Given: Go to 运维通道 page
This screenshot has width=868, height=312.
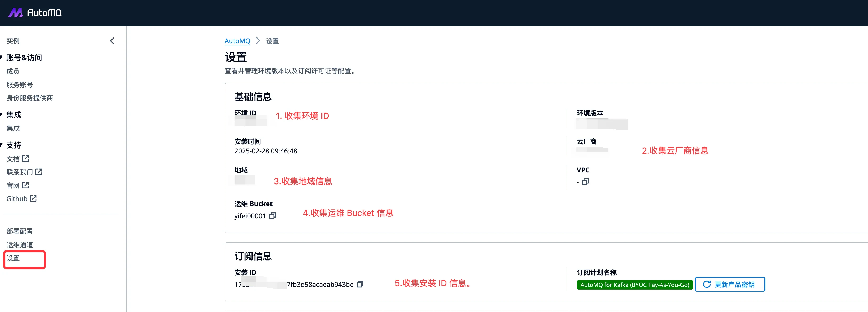Looking at the screenshot, I should pos(20,245).
